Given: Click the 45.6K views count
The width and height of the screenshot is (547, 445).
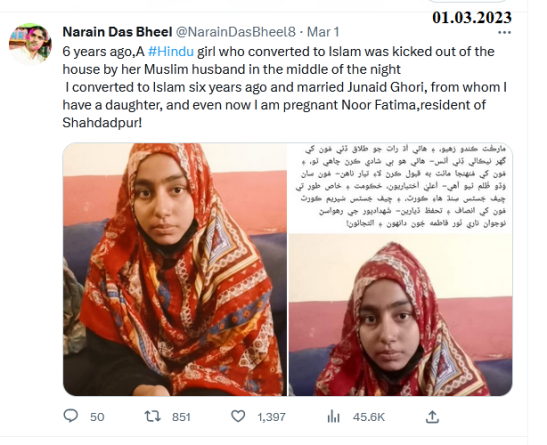Looking at the screenshot, I should tap(369, 417).
